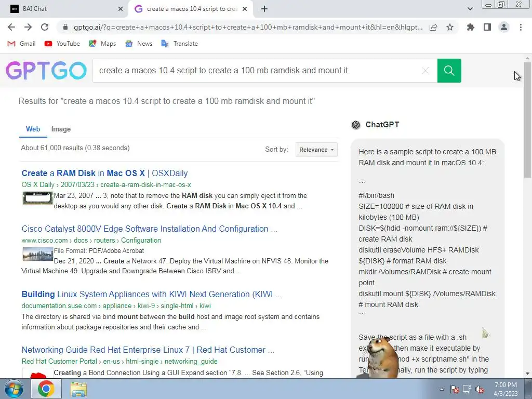This screenshot has height=399, width=532.
Task: Click the "#!/bin/bash" line in ChatGPT answer
Action: (x=377, y=195)
